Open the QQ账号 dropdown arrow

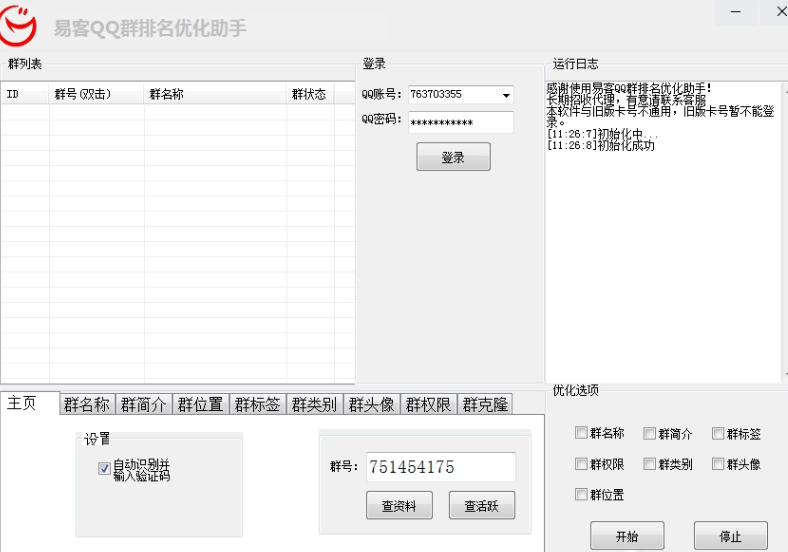click(506, 95)
